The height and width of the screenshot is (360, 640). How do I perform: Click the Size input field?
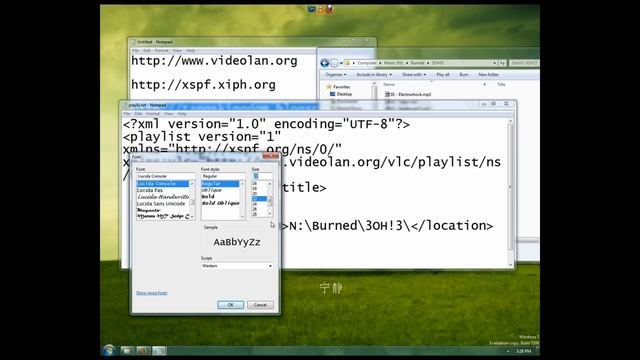point(262,176)
